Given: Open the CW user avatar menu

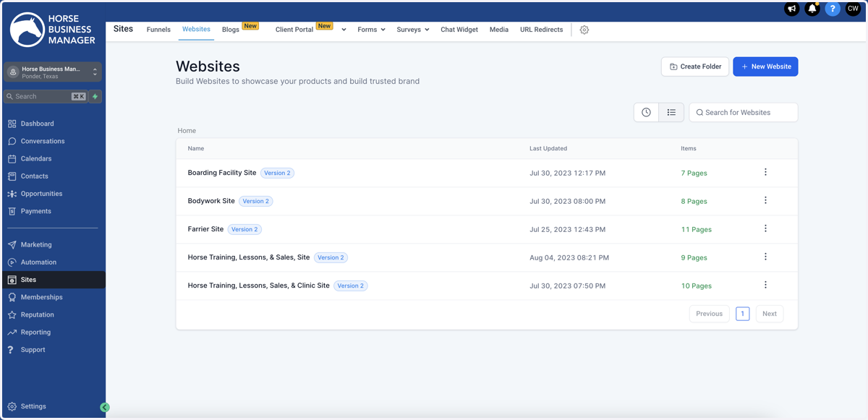Looking at the screenshot, I should coord(853,9).
